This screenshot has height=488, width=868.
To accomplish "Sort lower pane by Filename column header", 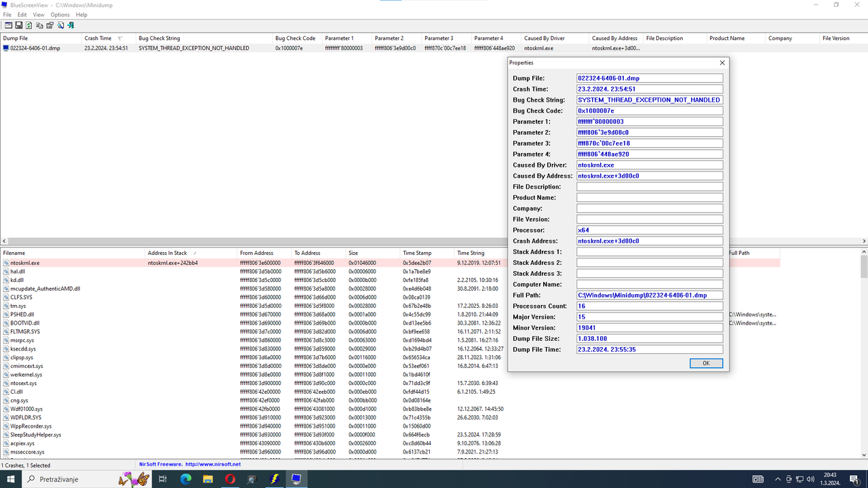I will click(73, 253).
